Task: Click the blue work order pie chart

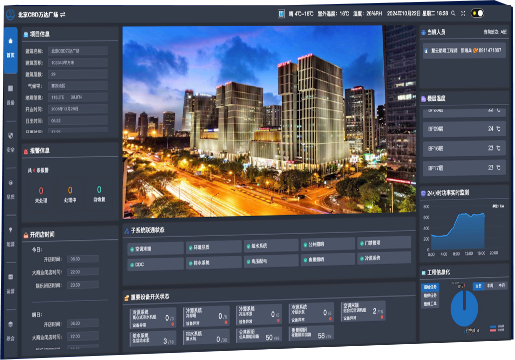Action: tap(464, 308)
